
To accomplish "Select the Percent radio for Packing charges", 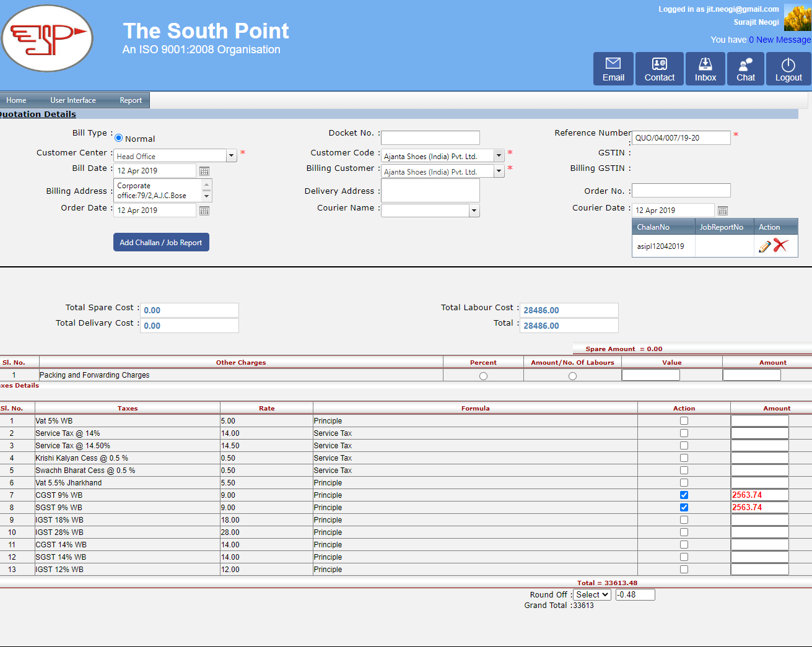I will pos(483,376).
